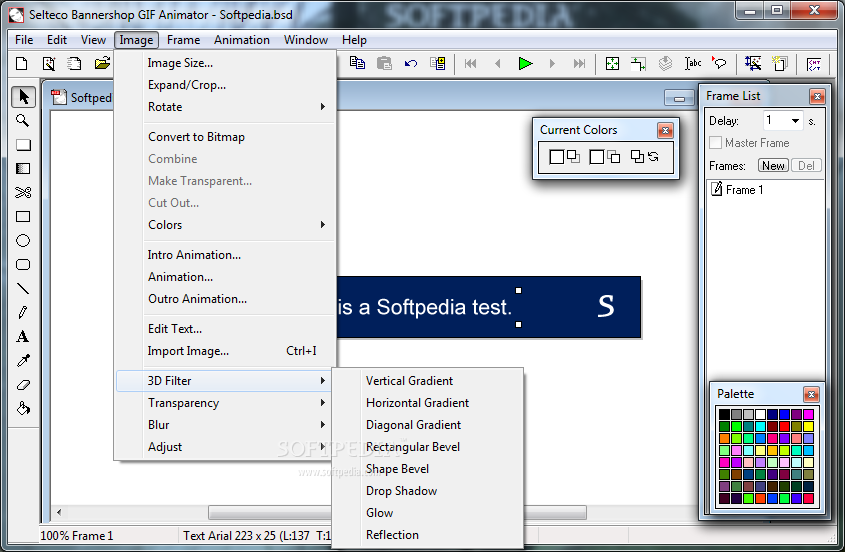The height and width of the screenshot is (552, 845).
Task: Select the eraser tool
Action: [23, 384]
